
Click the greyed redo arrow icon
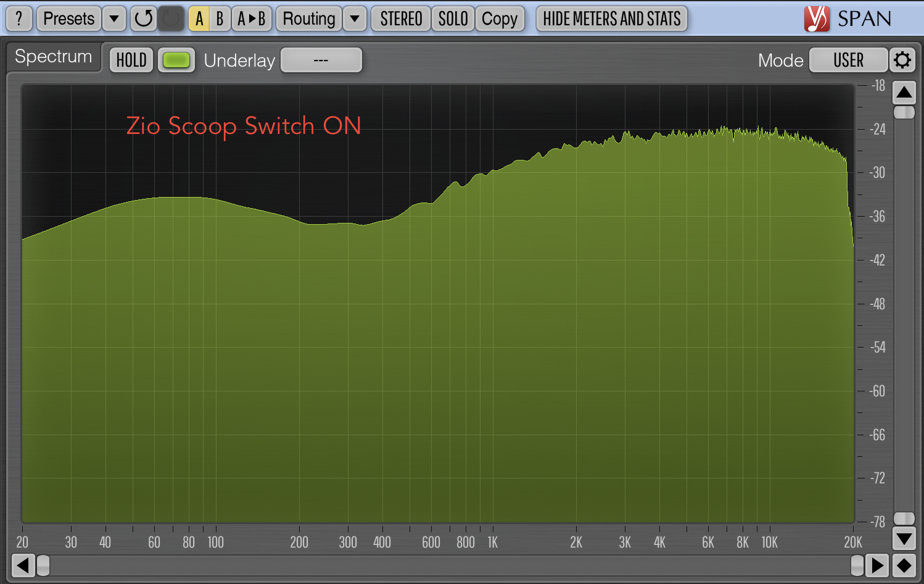tap(171, 19)
